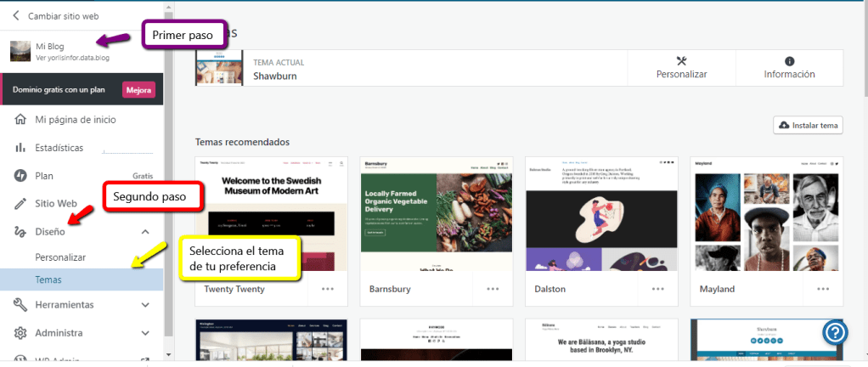Expand the Herramientas section chevron
The height and width of the screenshot is (367, 868).
click(x=145, y=304)
